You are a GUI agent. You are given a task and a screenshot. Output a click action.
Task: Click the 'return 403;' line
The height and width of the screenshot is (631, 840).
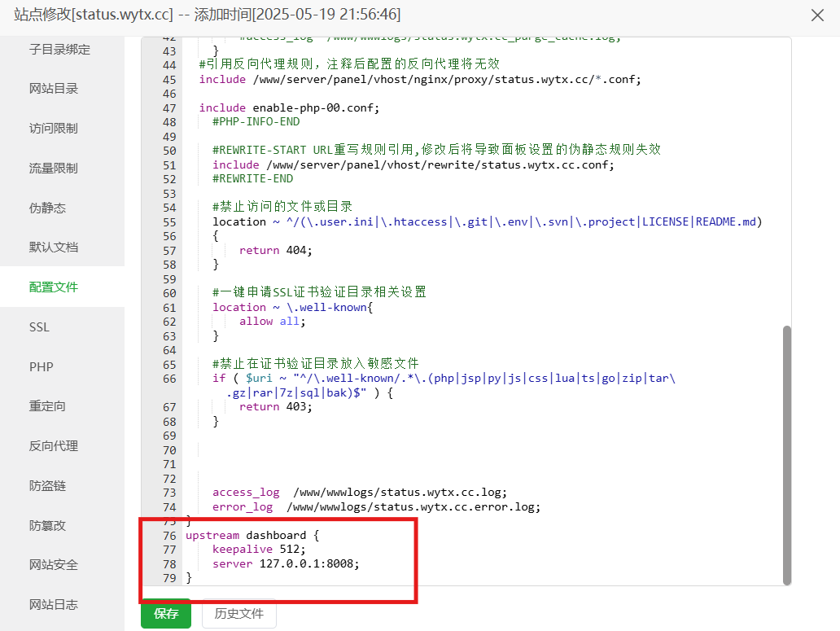click(x=275, y=406)
